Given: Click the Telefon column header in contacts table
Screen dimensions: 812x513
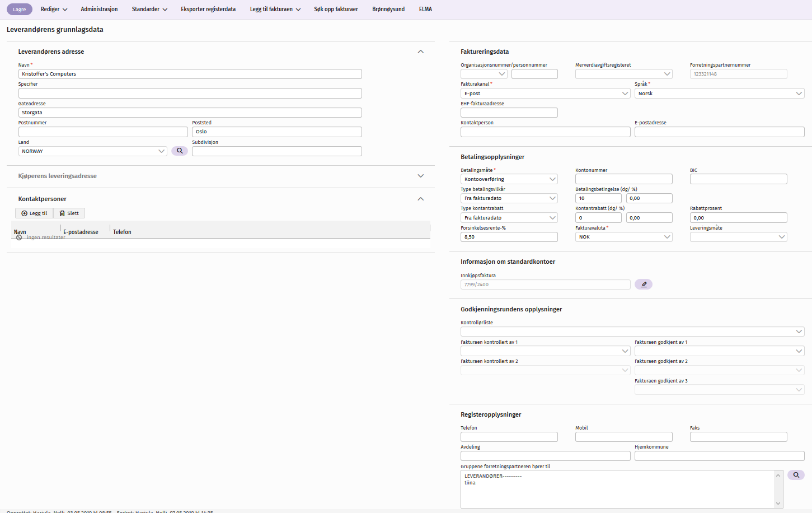Looking at the screenshot, I should tap(122, 232).
